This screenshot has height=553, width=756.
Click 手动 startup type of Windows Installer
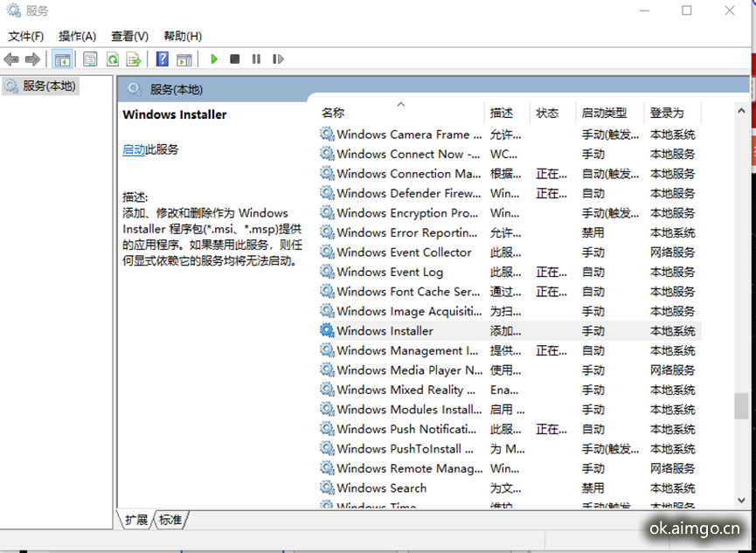click(593, 331)
